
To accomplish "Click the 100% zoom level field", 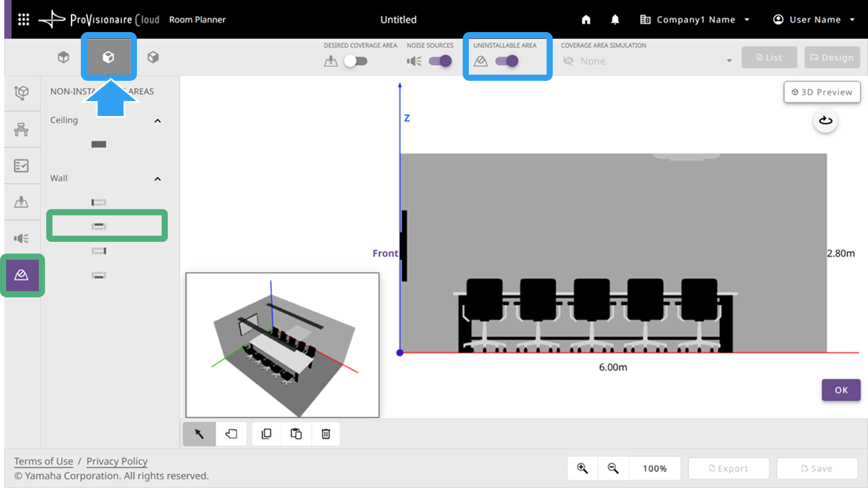I will click(x=655, y=468).
